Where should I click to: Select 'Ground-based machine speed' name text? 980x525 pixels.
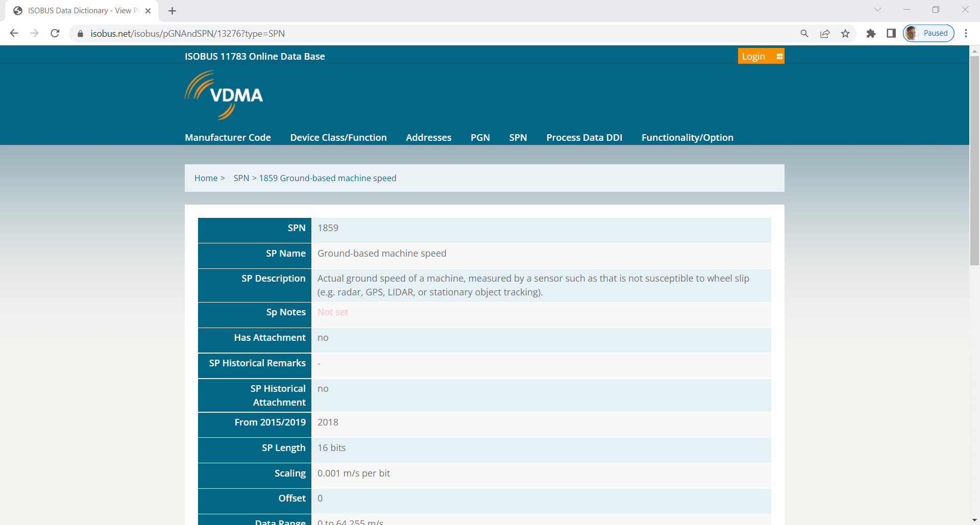pyautogui.click(x=382, y=254)
